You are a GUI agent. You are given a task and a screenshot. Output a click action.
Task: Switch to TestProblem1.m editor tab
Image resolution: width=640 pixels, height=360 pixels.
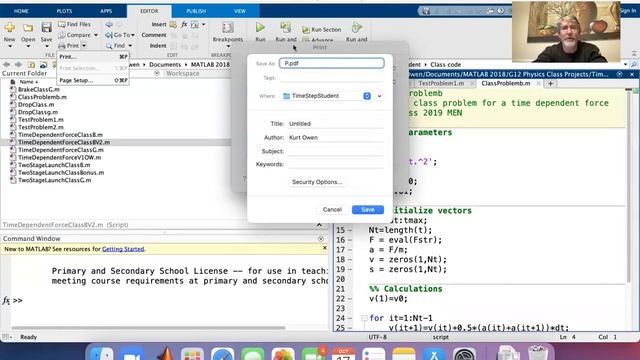click(x=441, y=83)
